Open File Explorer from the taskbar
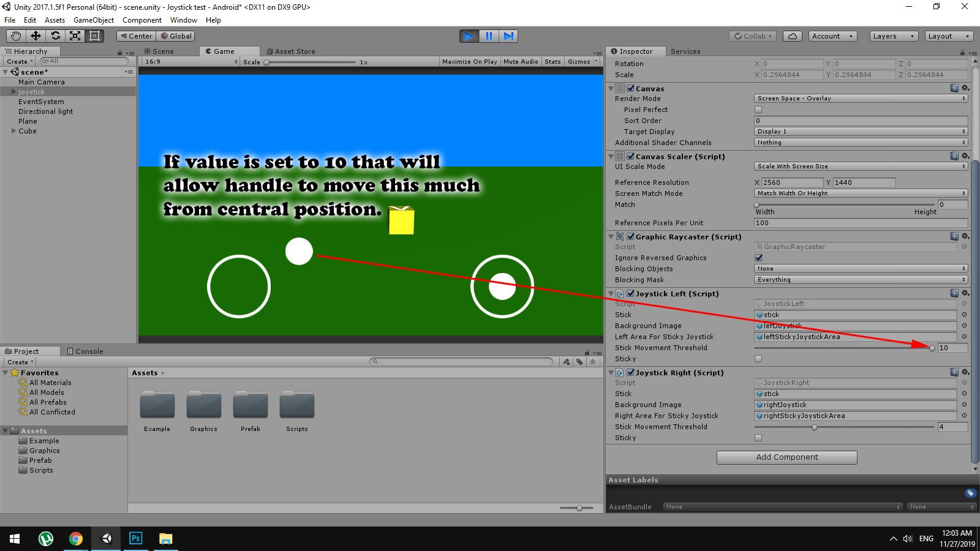Image resolution: width=980 pixels, height=551 pixels. tap(165, 539)
